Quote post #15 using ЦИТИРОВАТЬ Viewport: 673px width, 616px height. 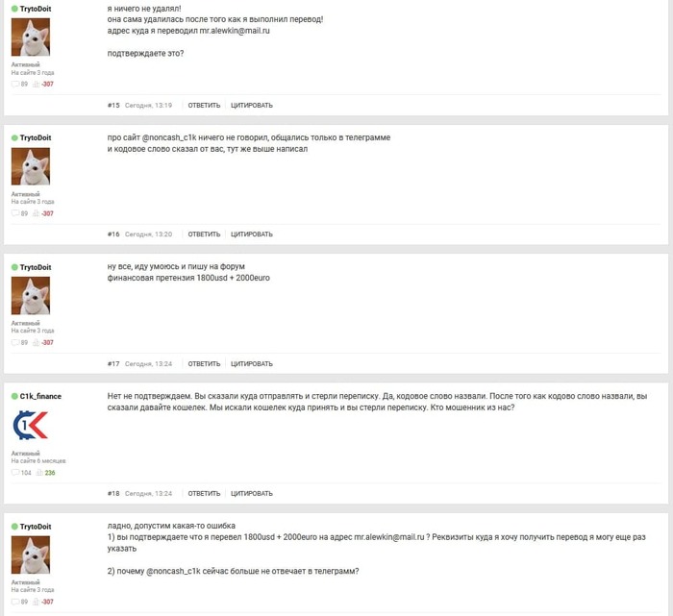coord(252,105)
